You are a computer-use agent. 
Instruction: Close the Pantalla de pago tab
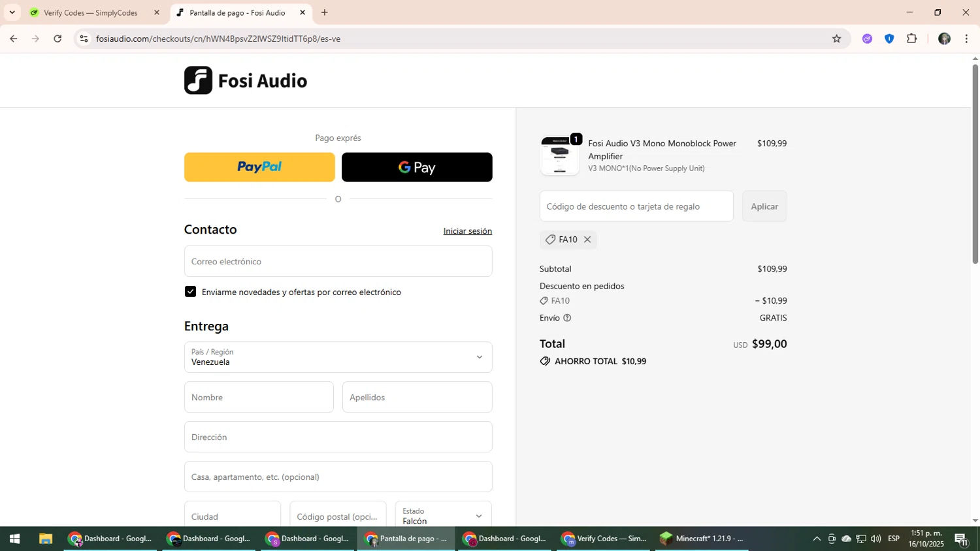(x=302, y=12)
